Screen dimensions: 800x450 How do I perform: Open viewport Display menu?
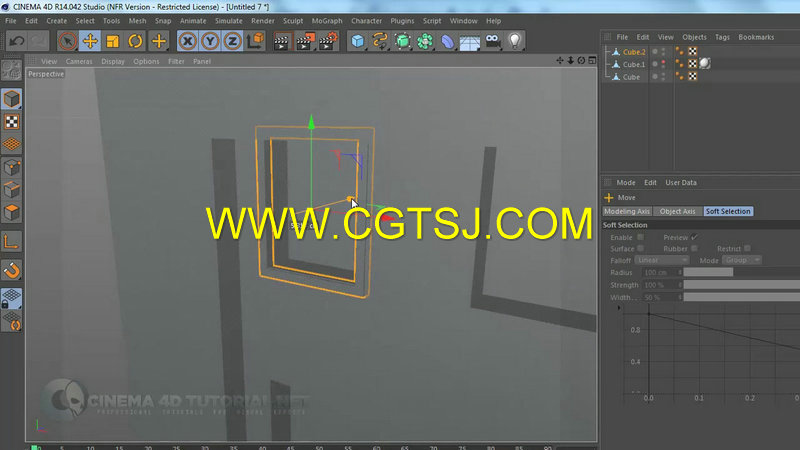pyautogui.click(x=113, y=61)
